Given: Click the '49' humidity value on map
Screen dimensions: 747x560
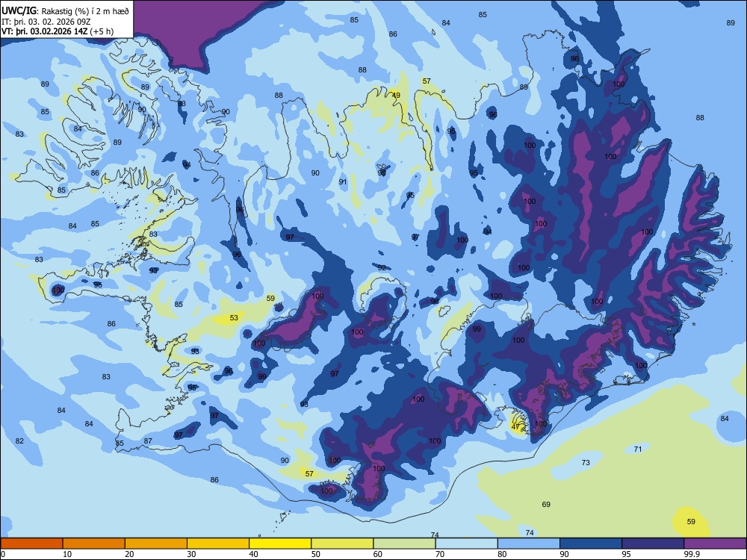Looking at the screenshot, I should pyautogui.click(x=396, y=96).
